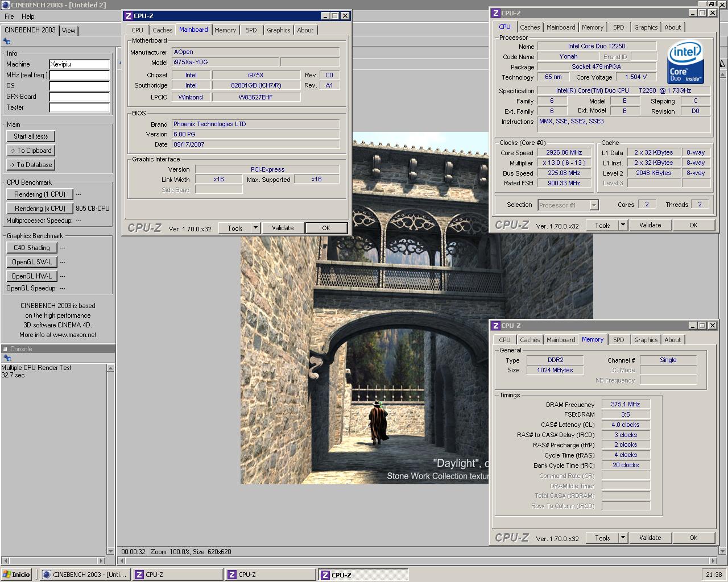Open the CPU tab in the Memory window

505,340
